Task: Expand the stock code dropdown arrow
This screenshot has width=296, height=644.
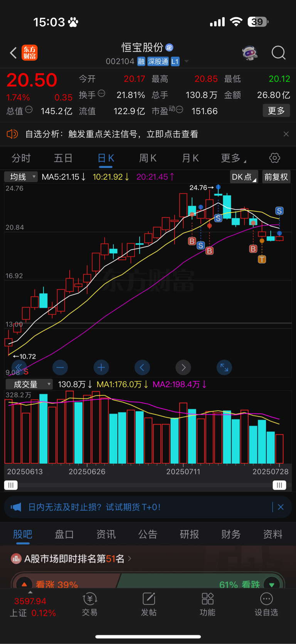Action: (187, 61)
